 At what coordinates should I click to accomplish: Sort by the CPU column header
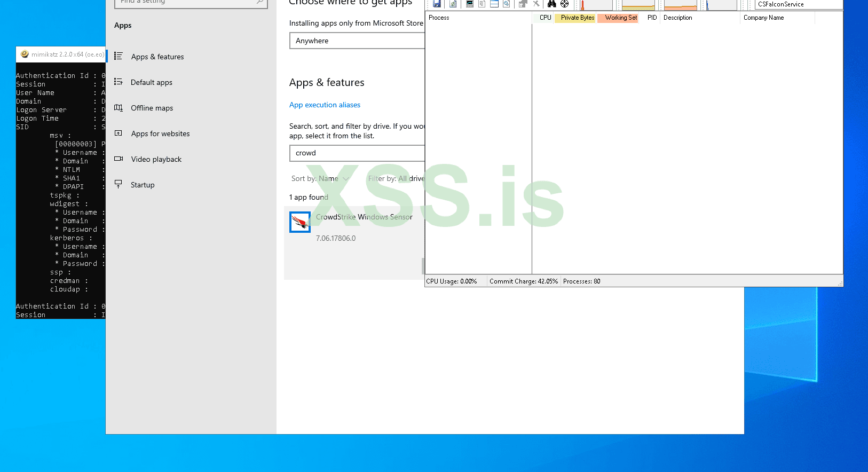pos(544,18)
